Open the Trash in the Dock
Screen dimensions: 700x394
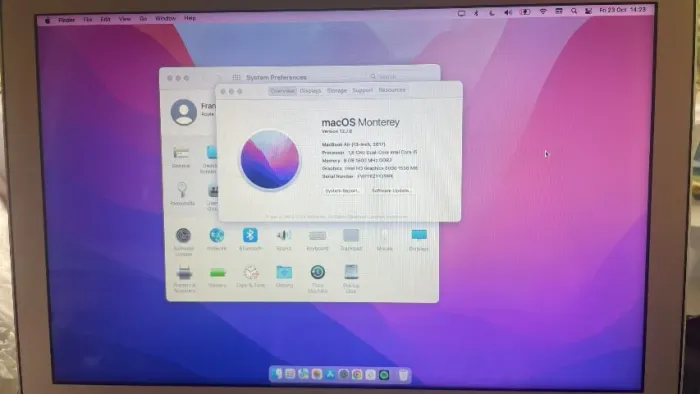[x=403, y=375]
